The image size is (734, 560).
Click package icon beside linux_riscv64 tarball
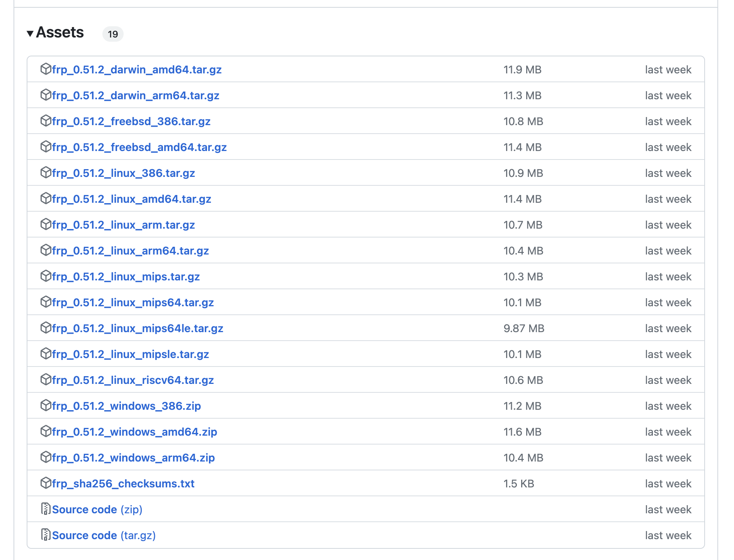(x=46, y=379)
